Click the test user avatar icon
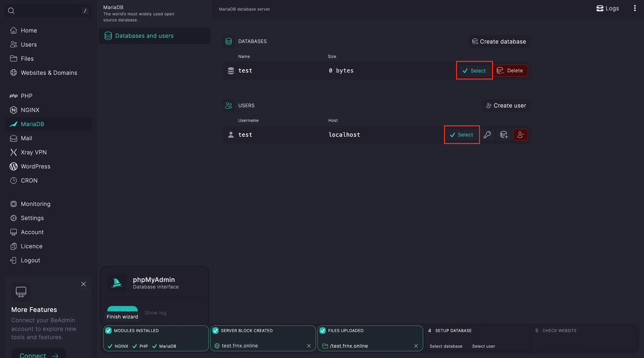Screen dimensions: 644x358 click(x=231, y=135)
